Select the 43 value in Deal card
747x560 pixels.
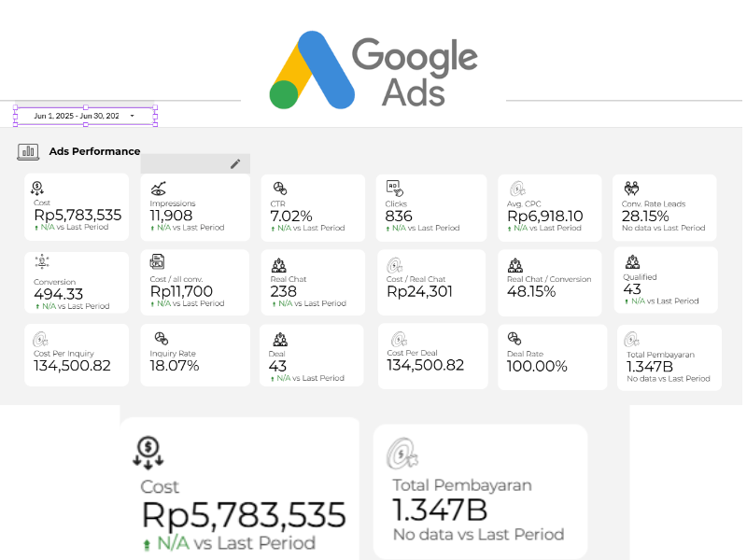tap(277, 366)
